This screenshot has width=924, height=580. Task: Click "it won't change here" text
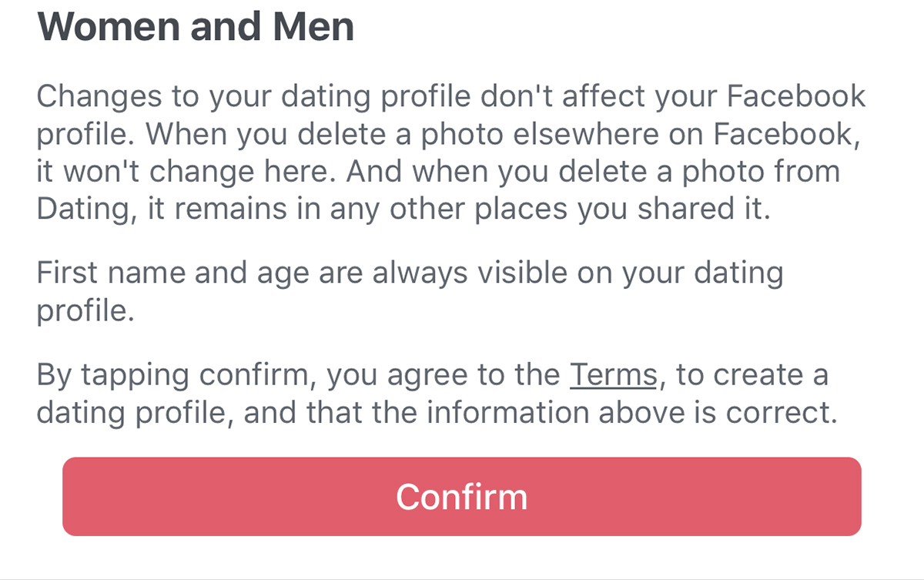click(x=183, y=171)
